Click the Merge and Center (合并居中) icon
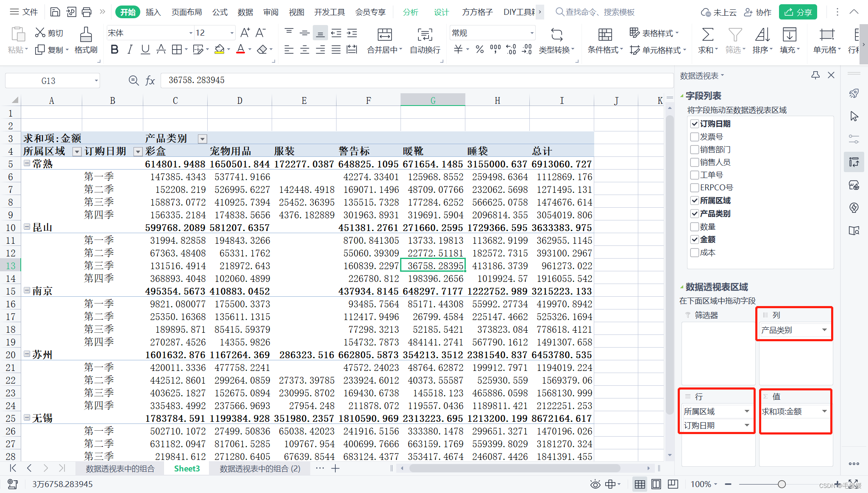This screenshot has width=868, height=493. point(384,34)
